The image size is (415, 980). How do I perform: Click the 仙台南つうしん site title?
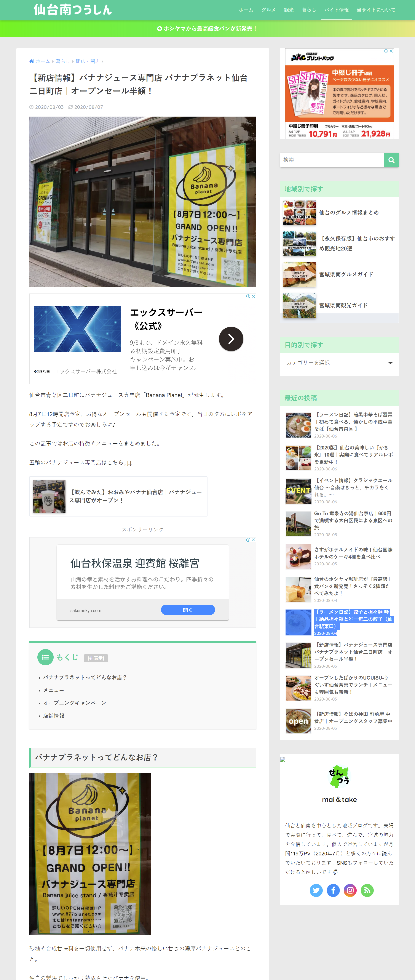(73, 10)
